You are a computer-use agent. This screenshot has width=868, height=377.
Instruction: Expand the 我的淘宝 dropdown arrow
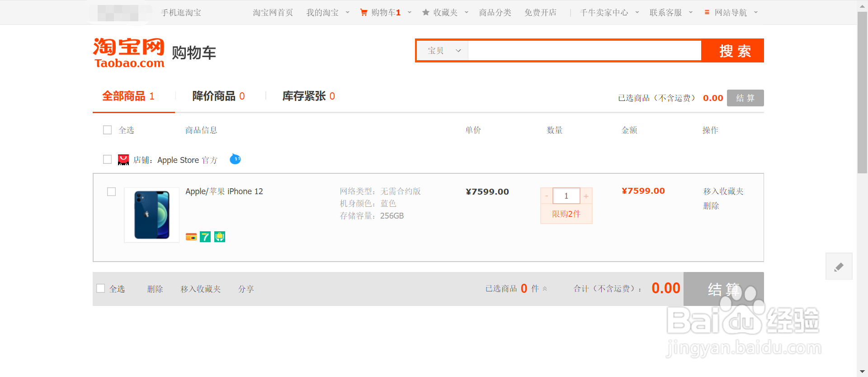click(x=348, y=12)
